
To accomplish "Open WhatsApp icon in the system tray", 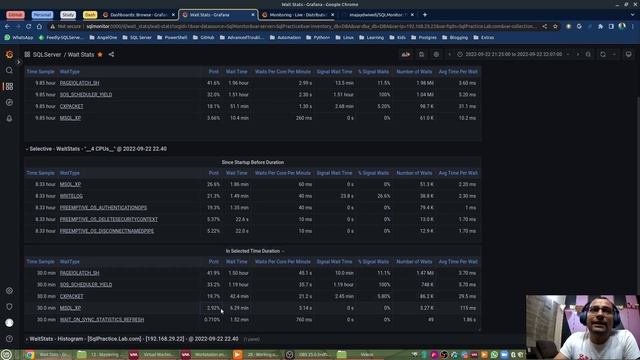I will click(494, 354).
